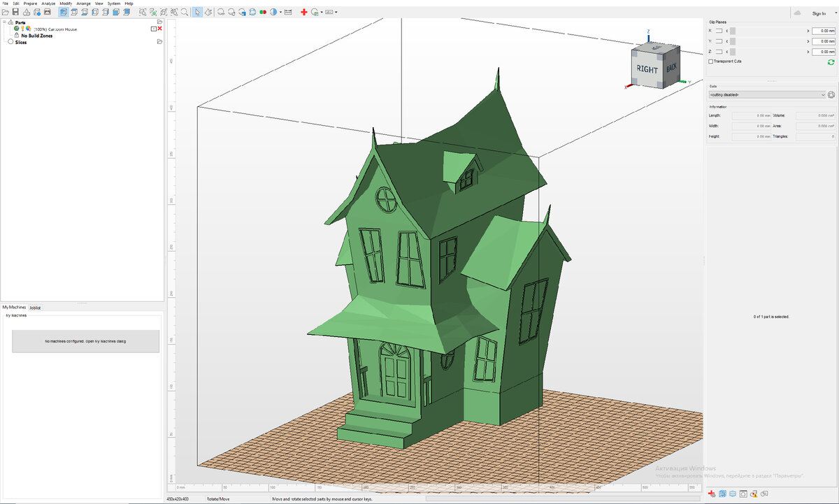Viewport: 839px width, 504px height.
Task: Click the Sign In button
Action: [819, 13]
